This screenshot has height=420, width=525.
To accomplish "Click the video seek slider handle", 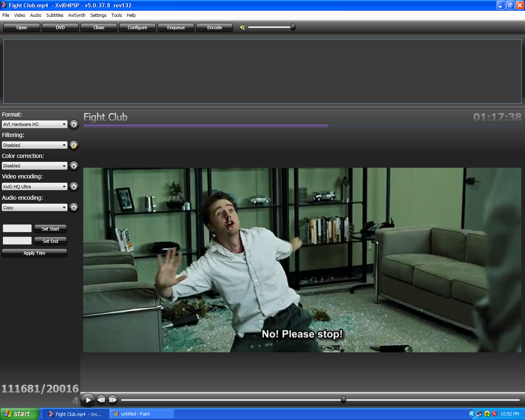I will [x=343, y=399].
